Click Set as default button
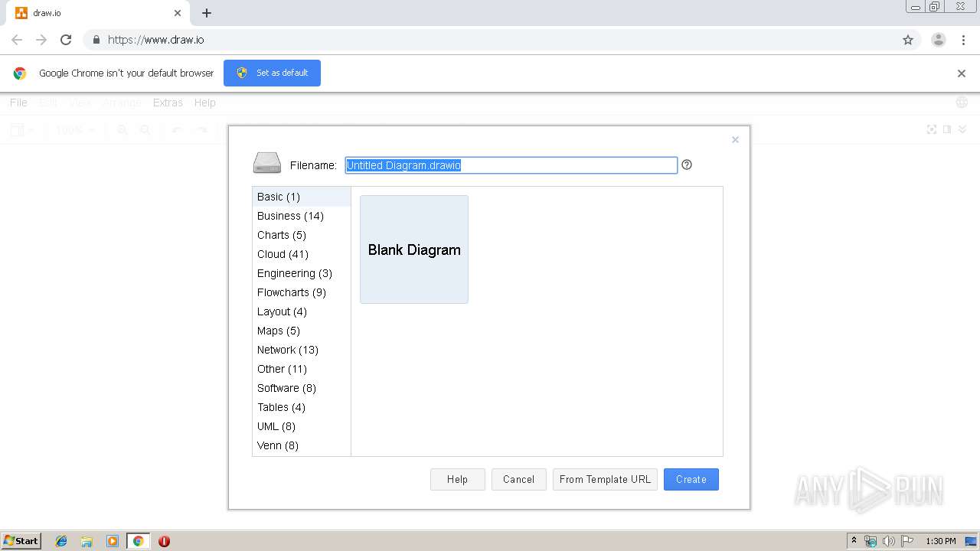The image size is (980, 551). [x=272, y=73]
